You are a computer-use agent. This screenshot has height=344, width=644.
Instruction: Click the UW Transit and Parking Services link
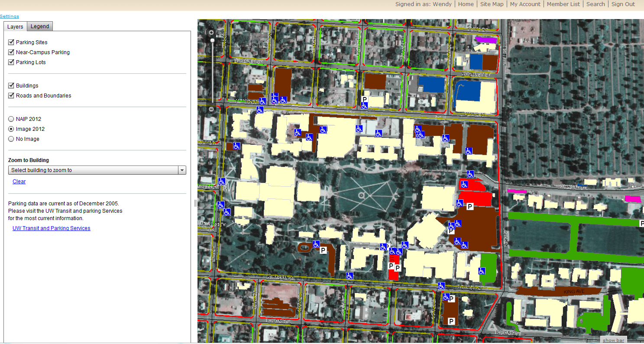pyautogui.click(x=51, y=228)
